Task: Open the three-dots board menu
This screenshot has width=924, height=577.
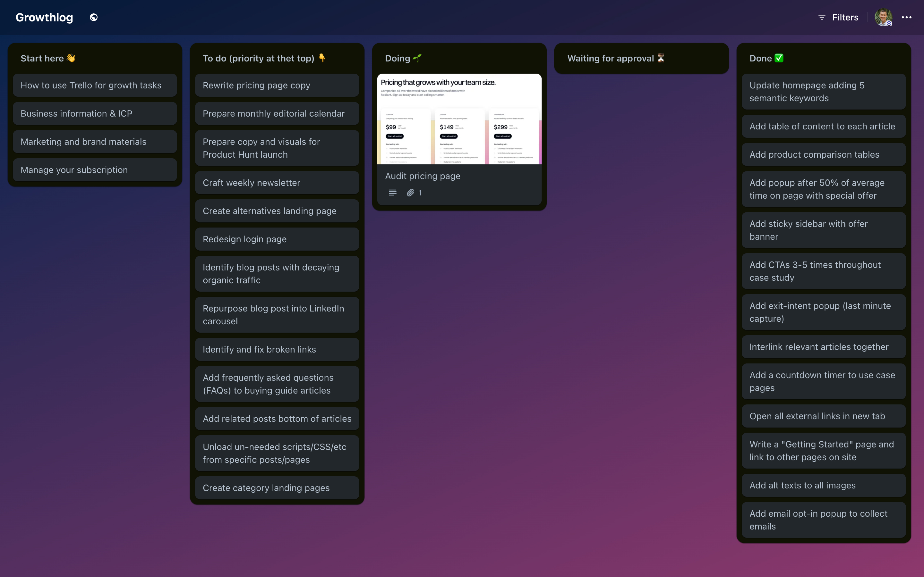Action: (906, 17)
